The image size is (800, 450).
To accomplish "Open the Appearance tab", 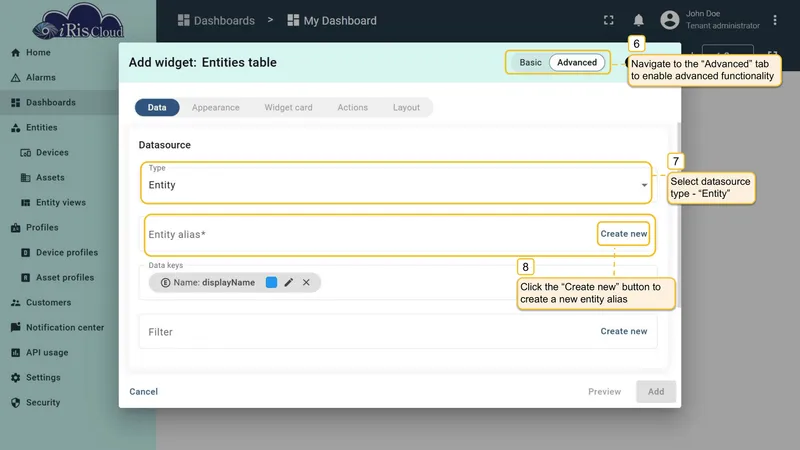I will [x=216, y=108].
